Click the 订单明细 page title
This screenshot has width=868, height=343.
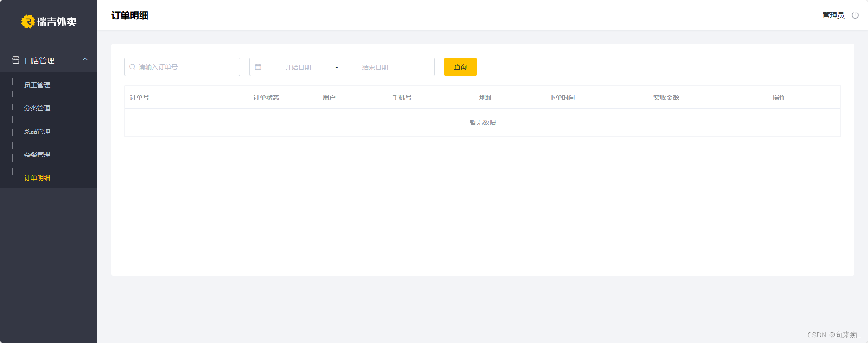click(130, 15)
